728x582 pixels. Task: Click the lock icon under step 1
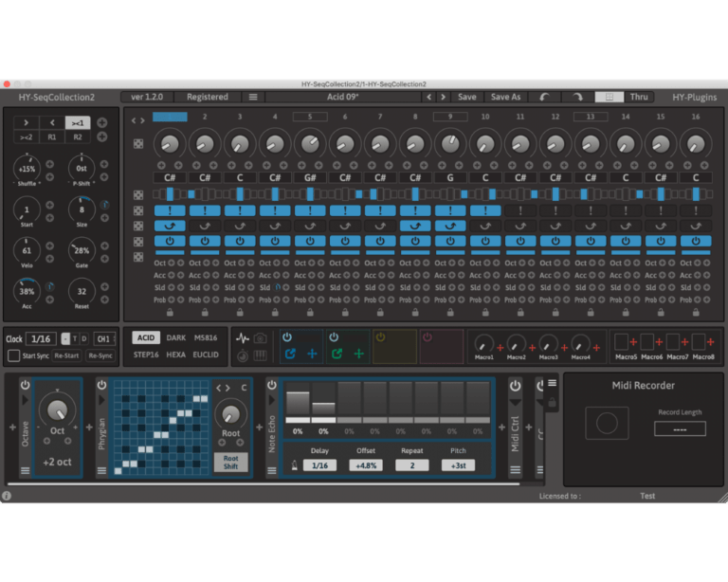pyautogui.click(x=170, y=312)
